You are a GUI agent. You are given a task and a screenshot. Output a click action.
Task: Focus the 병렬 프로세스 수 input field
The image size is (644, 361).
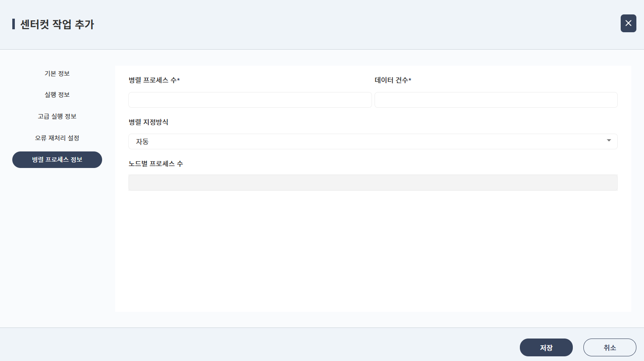tap(250, 100)
